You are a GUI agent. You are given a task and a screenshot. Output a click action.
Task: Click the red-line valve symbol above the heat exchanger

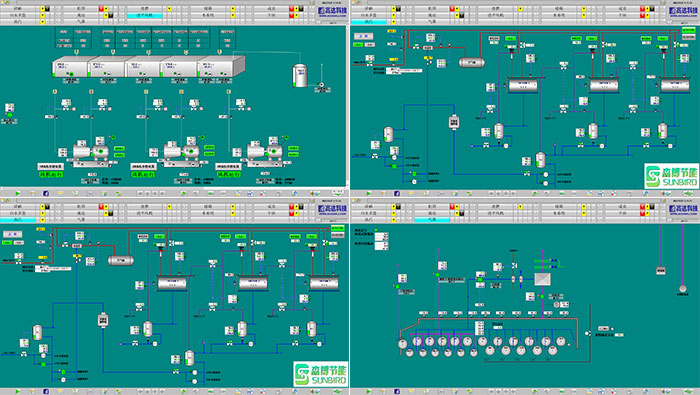tap(514, 266)
